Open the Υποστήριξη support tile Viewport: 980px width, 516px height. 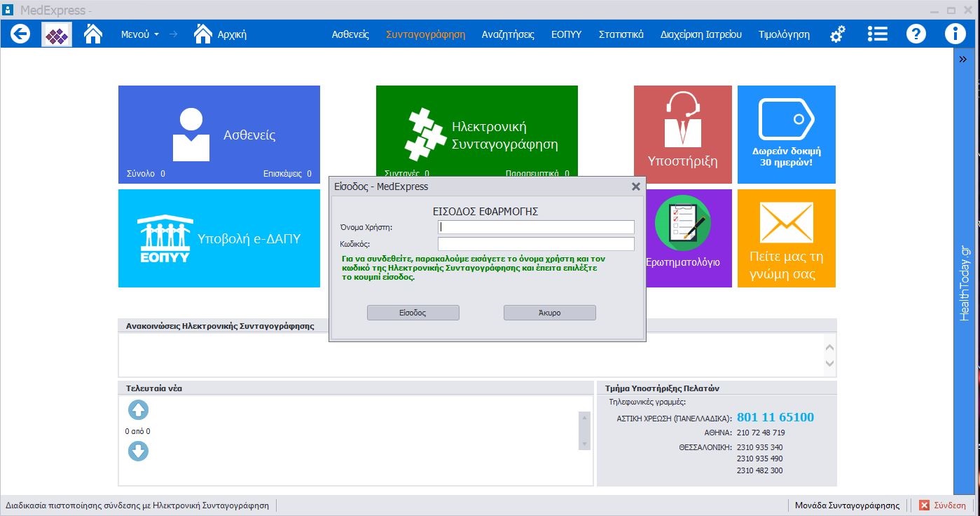(x=683, y=135)
